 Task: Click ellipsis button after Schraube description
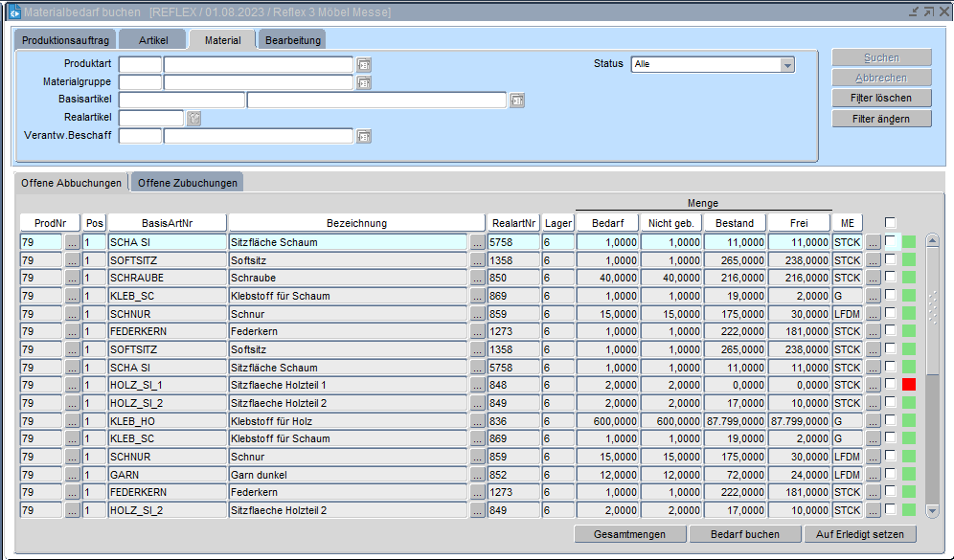[477, 278]
